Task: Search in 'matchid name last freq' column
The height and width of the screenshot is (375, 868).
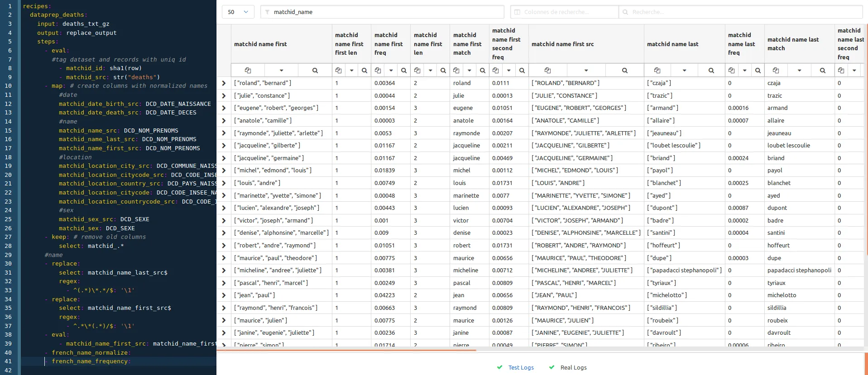Action: [758, 70]
